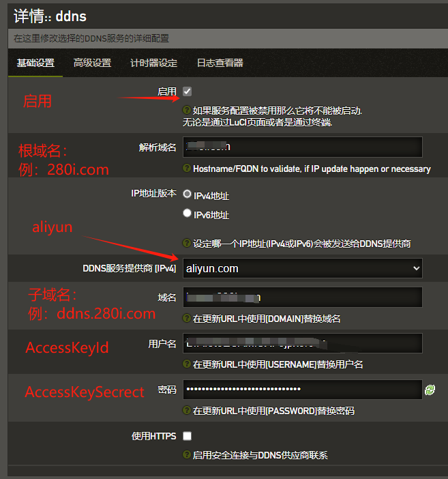Open the DDNS服务提供商 aliyun.com dropdown
Screen dimensions: 448x479
click(302, 268)
